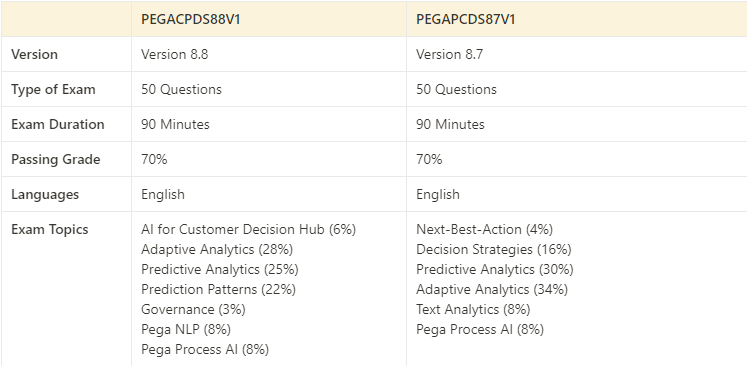Click Adaptive Analytics (28%) topic
The height and width of the screenshot is (366, 747).
click(x=217, y=249)
